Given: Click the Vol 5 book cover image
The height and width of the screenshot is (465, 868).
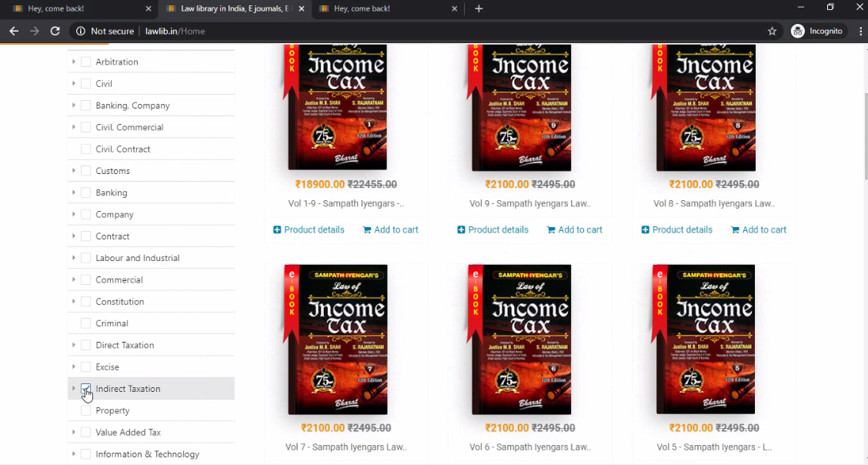Looking at the screenshot, I should coord(703,340).
